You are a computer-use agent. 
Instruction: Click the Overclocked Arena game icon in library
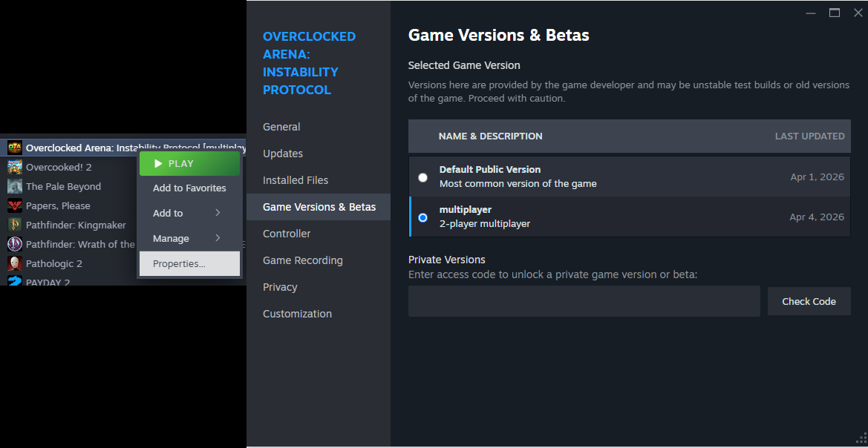coord(15,148)
